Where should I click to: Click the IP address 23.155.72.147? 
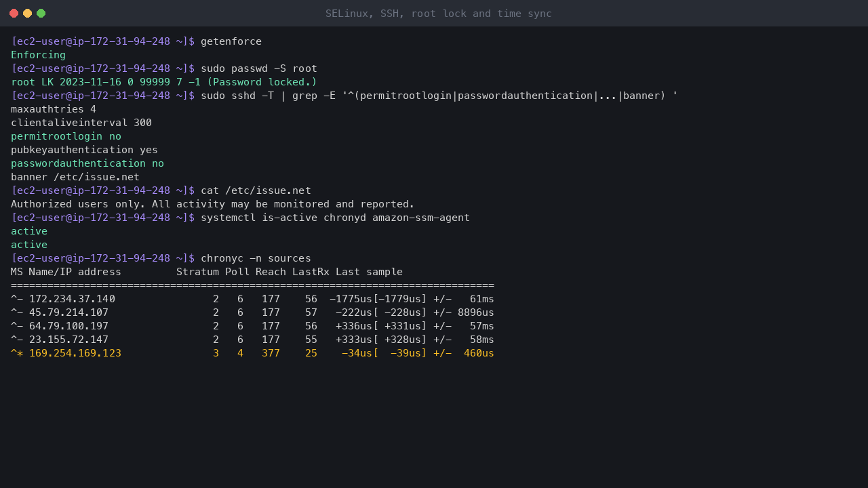(x=68, y=340)
